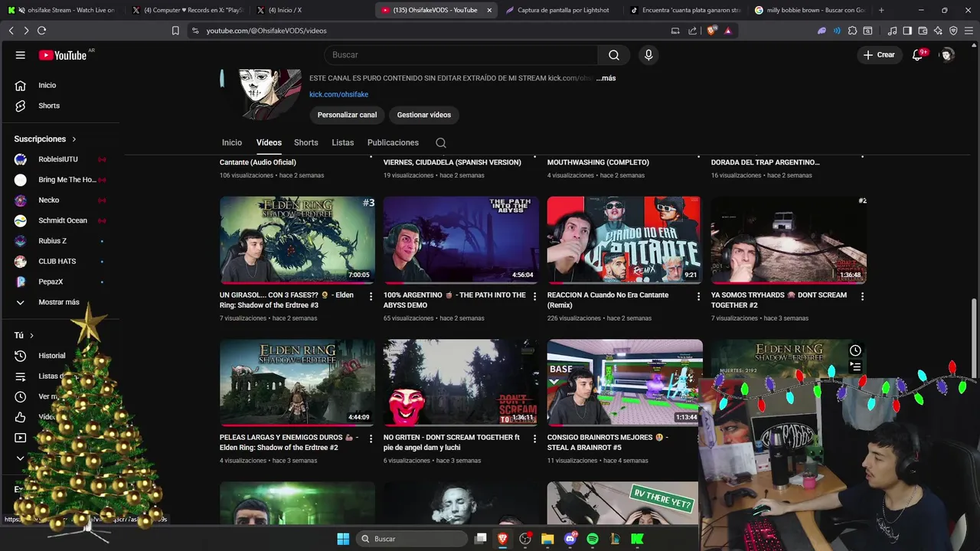The height and width of the screenshot is (551, 980).
Task: Open the Leo AI sparkle icon
Action: pyautogui.click(x=938, y=31)
